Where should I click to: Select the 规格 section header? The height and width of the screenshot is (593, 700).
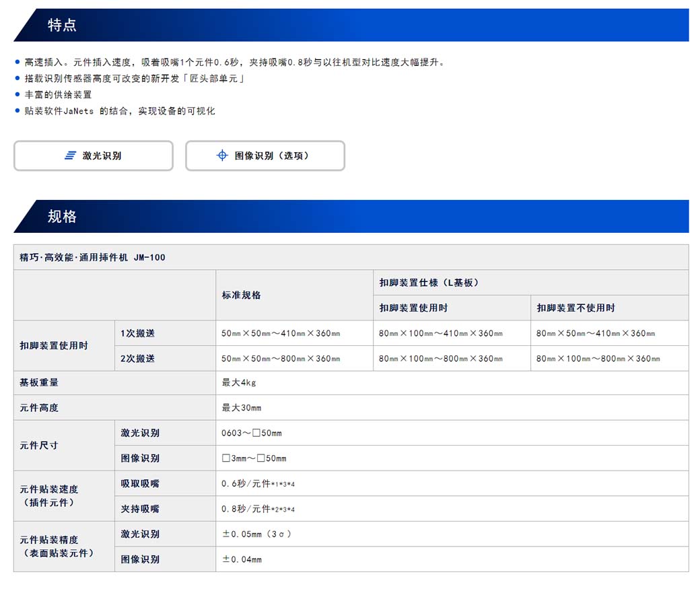click(x=62, y=217)
